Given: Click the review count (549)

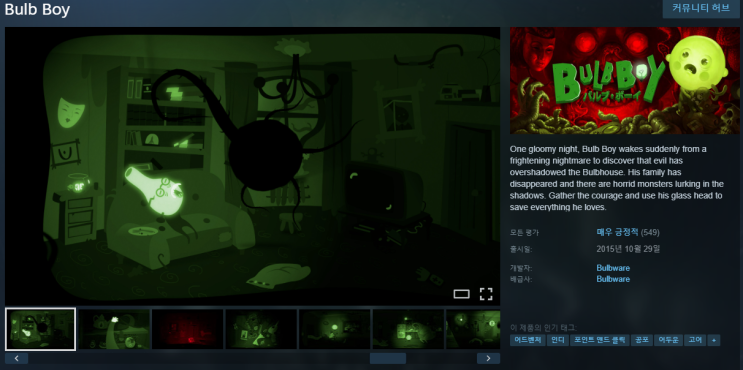Looking at the screenshot, I should click(x=650, y=233).
